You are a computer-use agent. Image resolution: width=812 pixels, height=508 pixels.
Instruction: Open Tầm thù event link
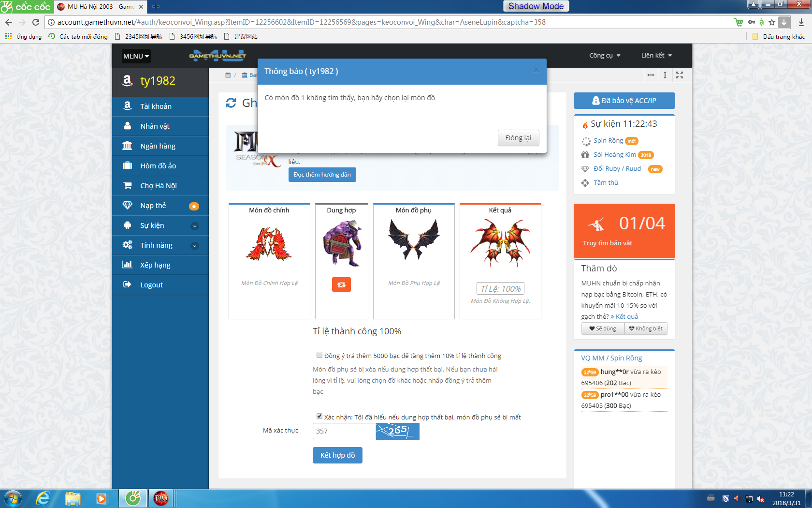[x=606, y=183]
